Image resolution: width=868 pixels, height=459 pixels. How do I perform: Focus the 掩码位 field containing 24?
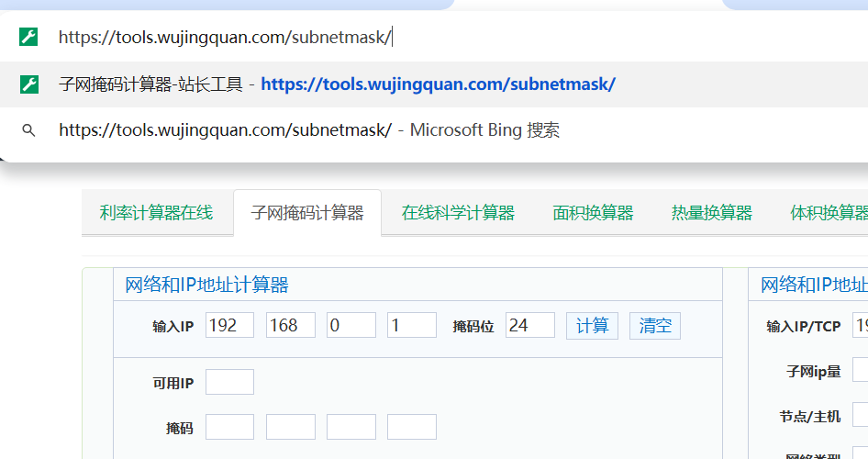[x=529, y=326]
